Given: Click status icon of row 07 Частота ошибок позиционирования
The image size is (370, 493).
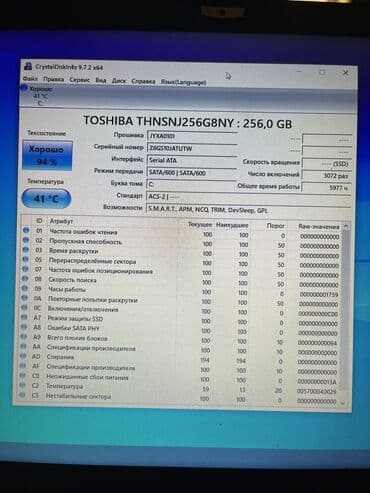Looking at the screenshot, I should click(x=25, y=269).
